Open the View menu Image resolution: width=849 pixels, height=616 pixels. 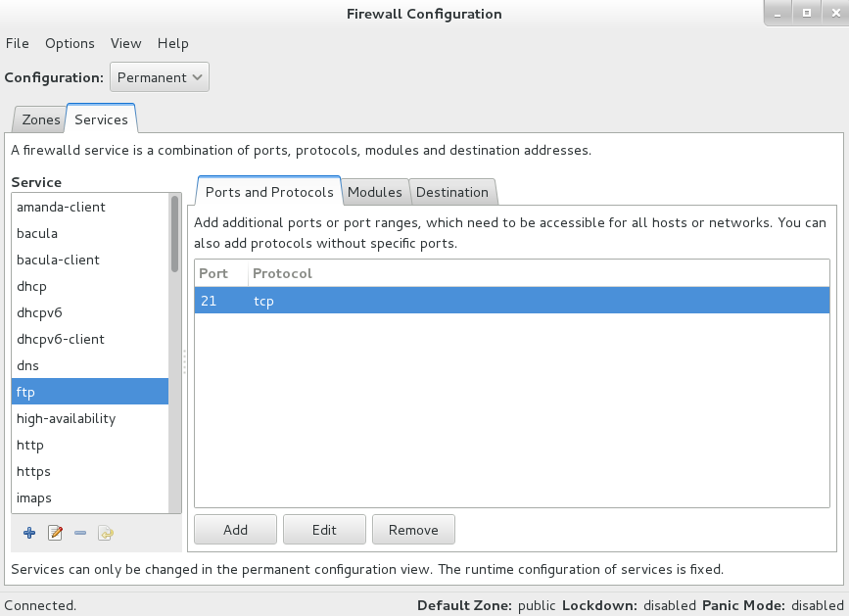pos(125,43)
